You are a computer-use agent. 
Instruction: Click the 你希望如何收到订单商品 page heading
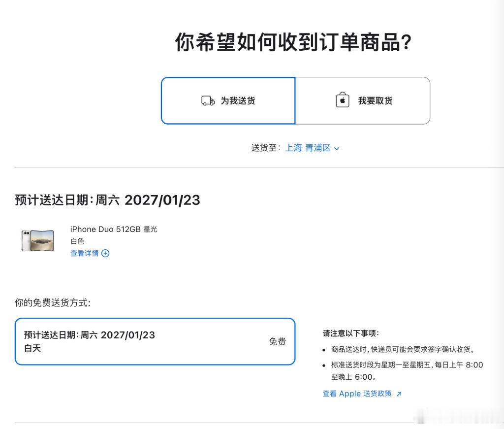click(293, 42)
